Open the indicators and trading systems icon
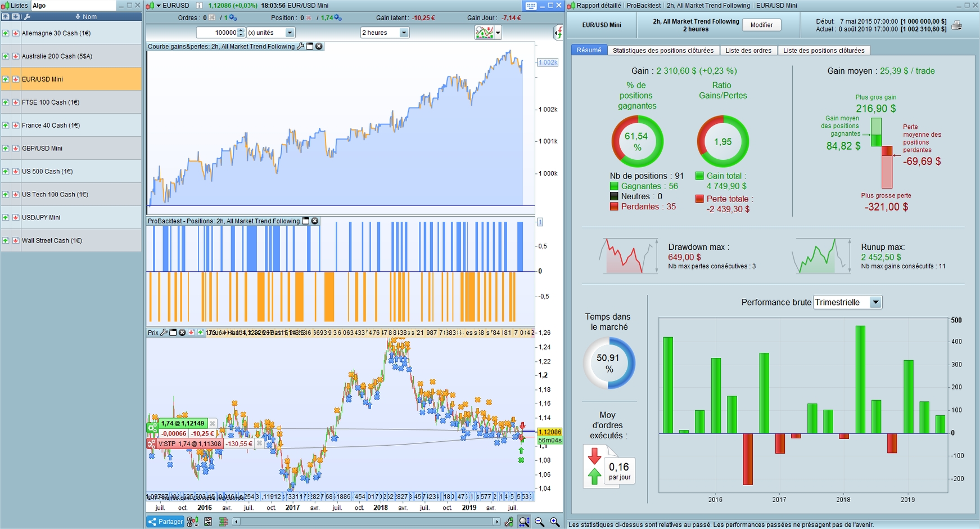 click(484, 33)
